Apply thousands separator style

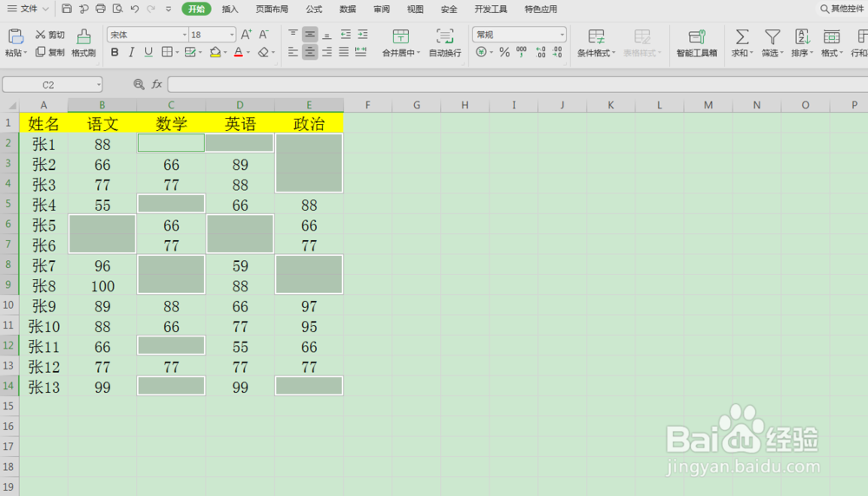point(522,52)
